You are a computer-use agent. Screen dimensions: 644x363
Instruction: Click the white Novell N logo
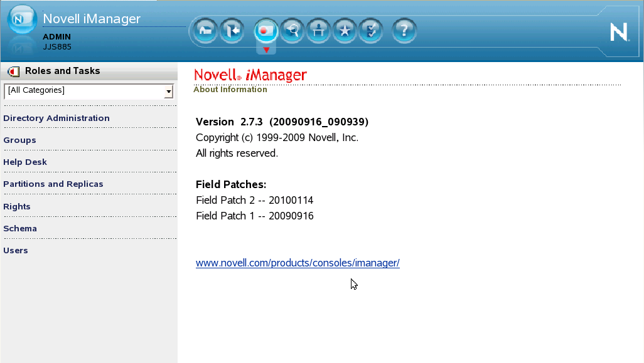pos(620,32)
